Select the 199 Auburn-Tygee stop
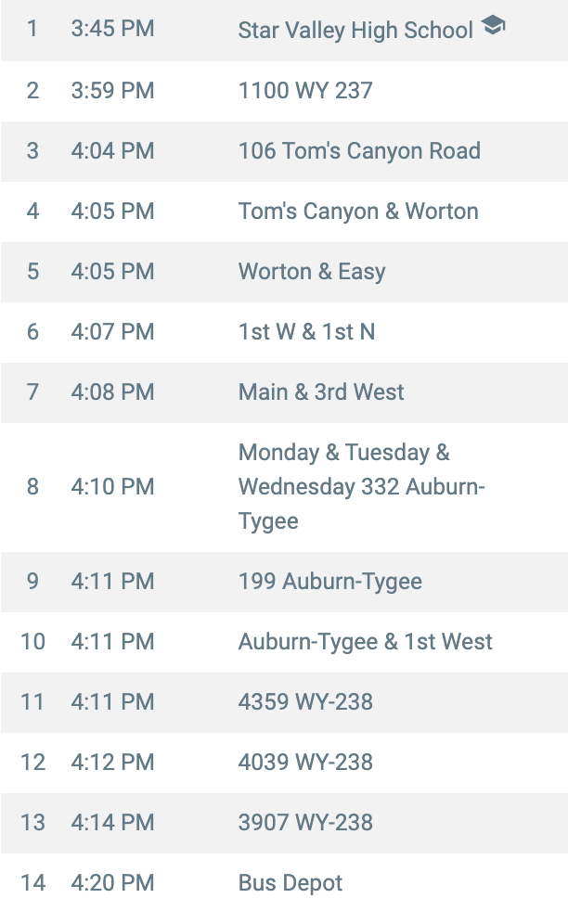 [330, 582]
